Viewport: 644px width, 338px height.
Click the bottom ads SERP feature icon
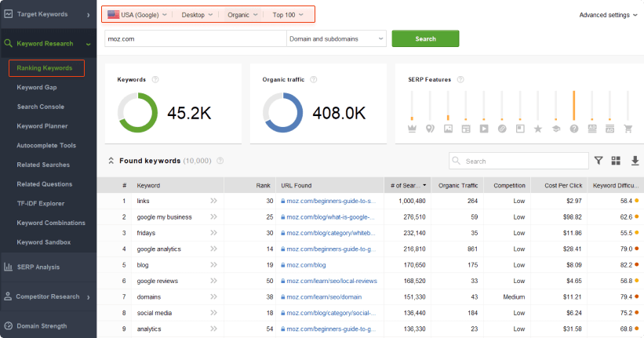[x=610, y=129]
